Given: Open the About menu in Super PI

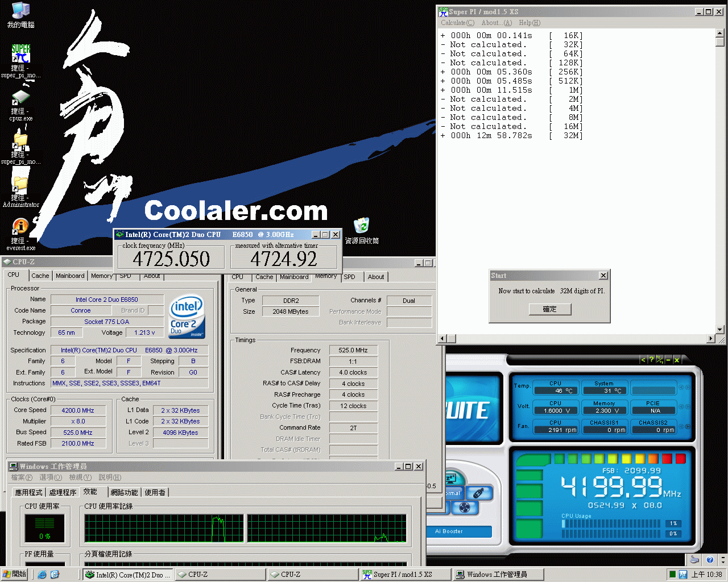Looking at the screenshot, I should [x=497, y=23].
